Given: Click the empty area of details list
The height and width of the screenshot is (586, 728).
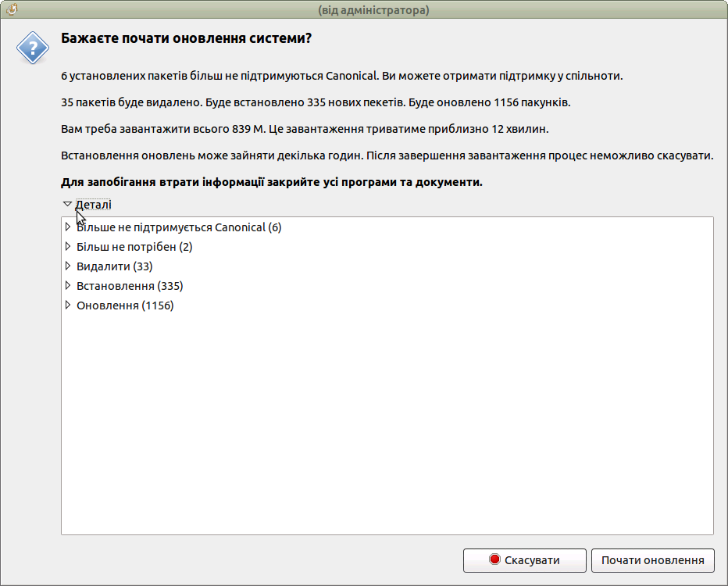Looking at the screenshot, I should [x=387, y=423].
